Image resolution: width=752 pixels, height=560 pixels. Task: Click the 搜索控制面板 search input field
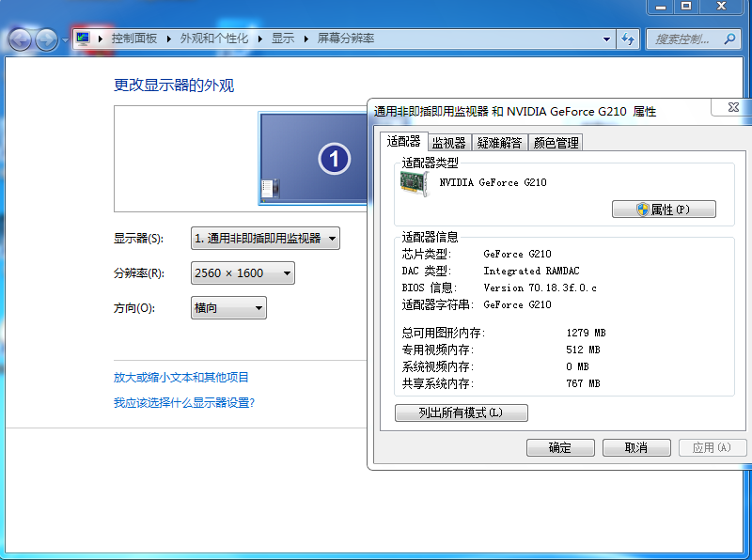(684, 39)
